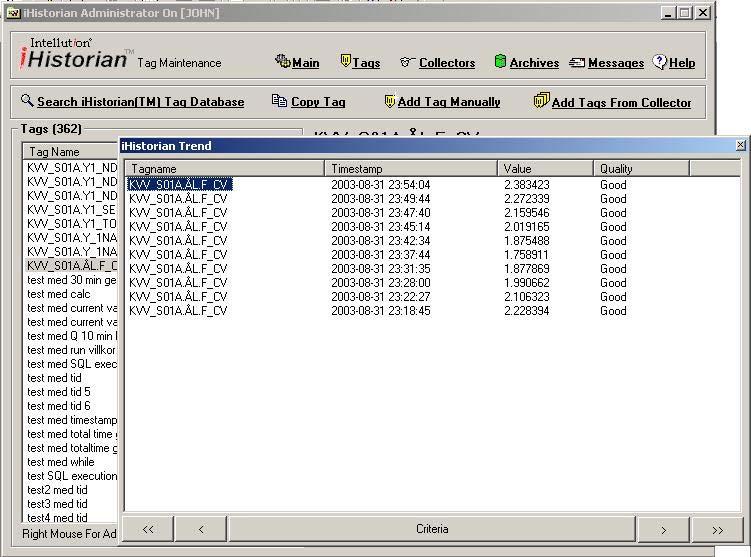Open the Main page link
Viewport: 751px width, 557px height.
coord(306,63)
